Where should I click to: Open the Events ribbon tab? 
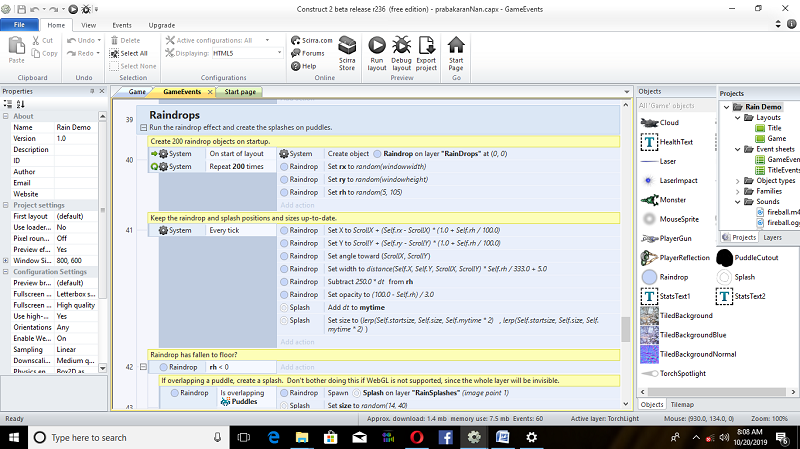(x=121, y=24)
